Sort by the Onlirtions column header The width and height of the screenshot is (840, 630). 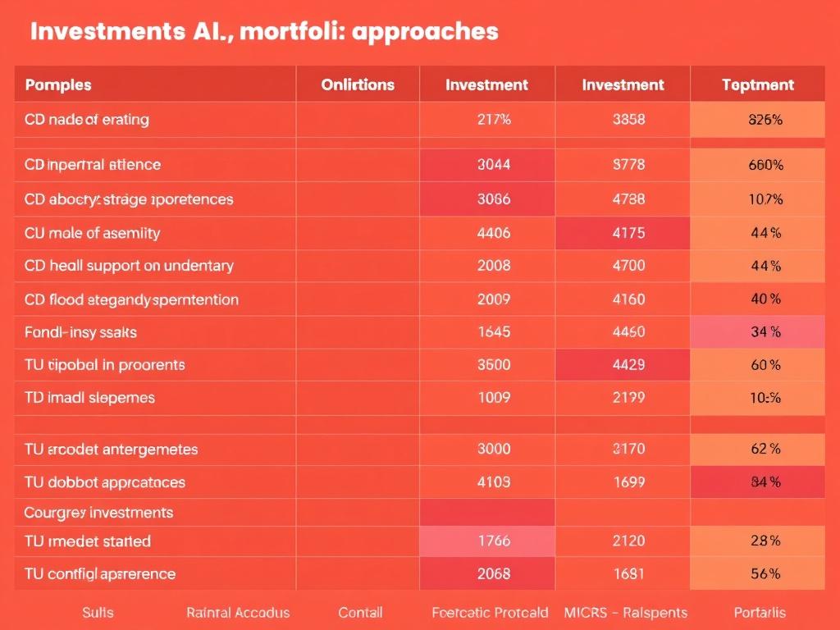click(358, 84)
